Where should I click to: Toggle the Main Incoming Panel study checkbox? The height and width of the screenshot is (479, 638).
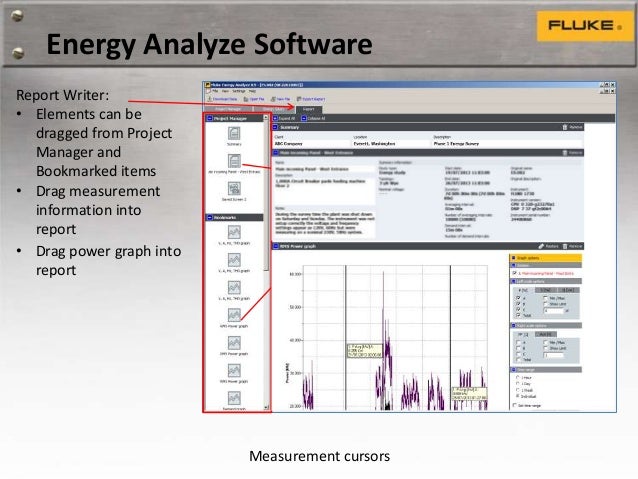coord(515,273)
